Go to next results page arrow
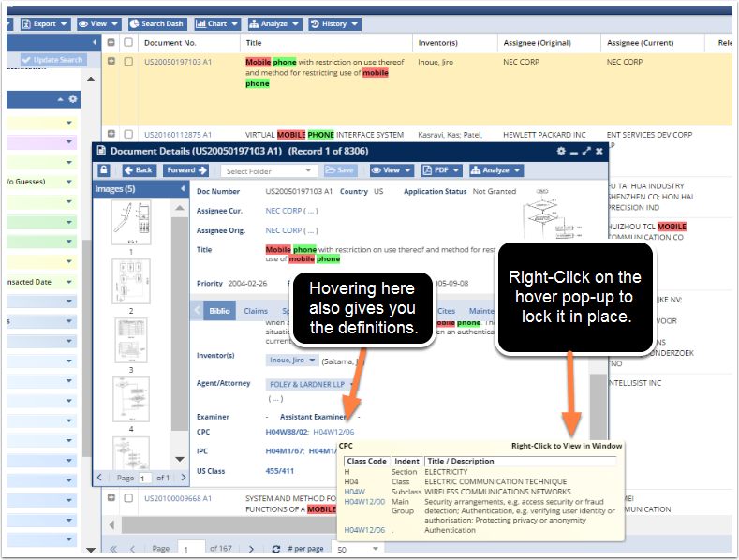This screenshot has height=560, width=739. (251, 549)
